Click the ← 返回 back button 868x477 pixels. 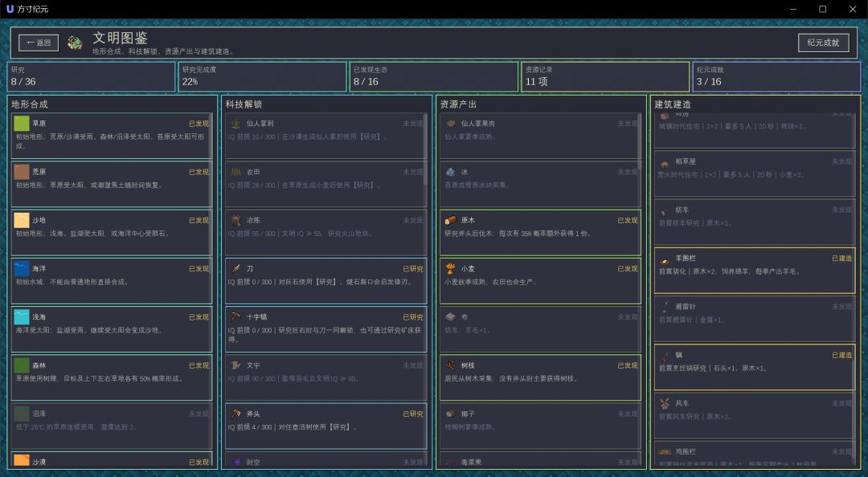pos(39,43)
